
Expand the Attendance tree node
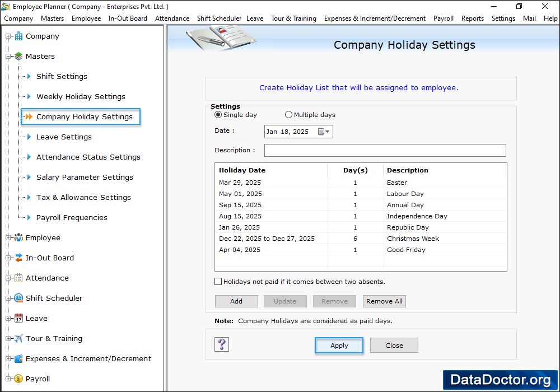coord(8,278)
